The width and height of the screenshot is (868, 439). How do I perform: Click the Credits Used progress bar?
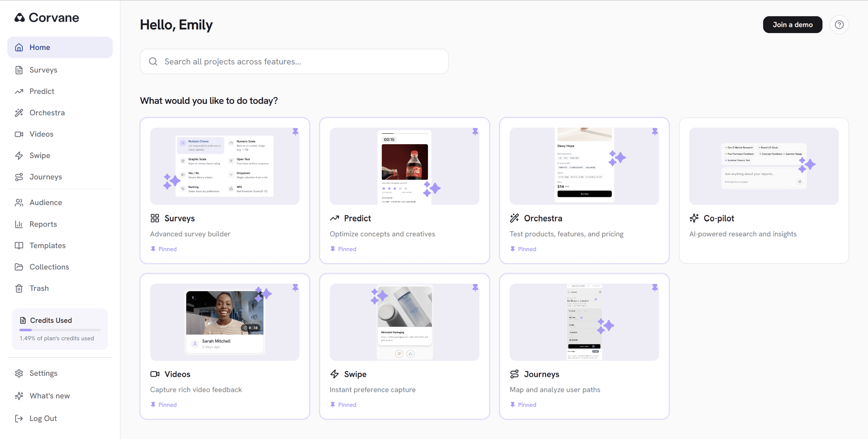[60, 330]
